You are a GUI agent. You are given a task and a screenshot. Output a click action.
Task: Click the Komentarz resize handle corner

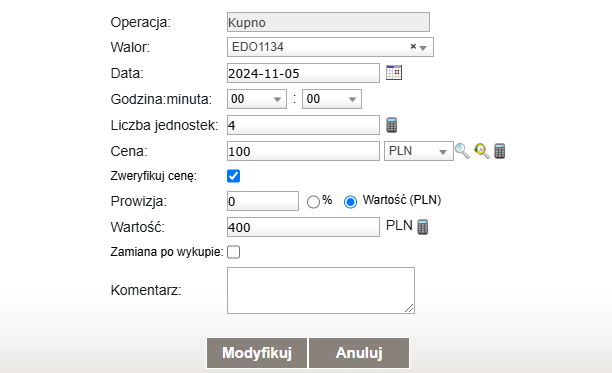(x=409, y=308)
